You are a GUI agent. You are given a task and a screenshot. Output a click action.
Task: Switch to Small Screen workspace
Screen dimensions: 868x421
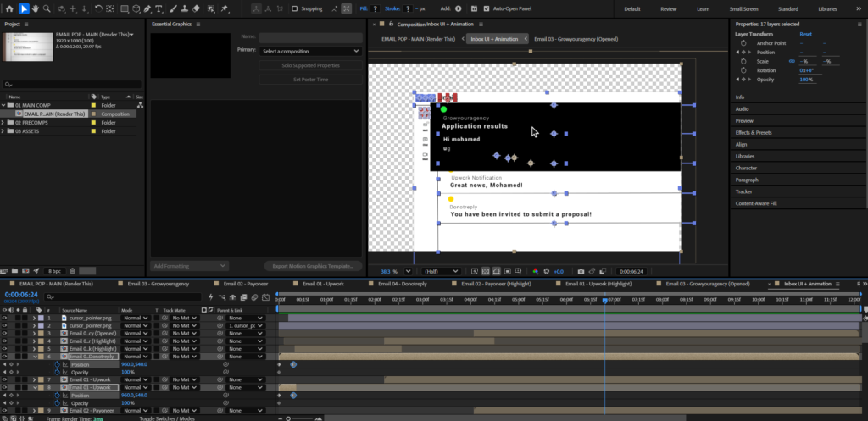(743, 8)
